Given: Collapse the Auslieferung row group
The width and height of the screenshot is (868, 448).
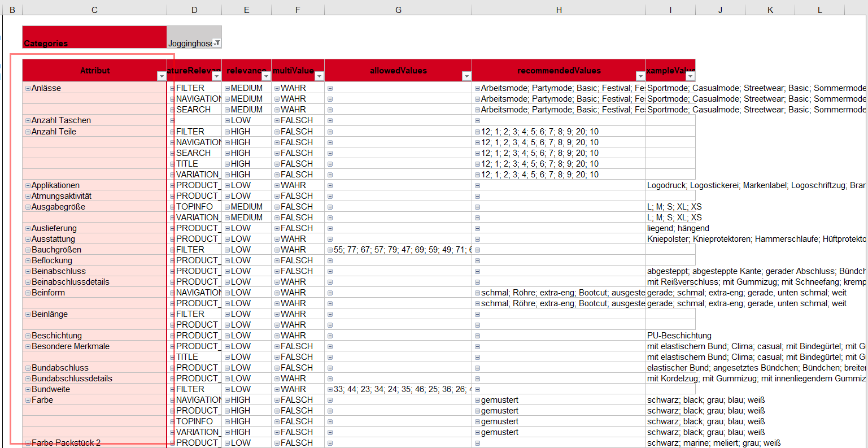Looking at the screenshot, I should [28, 229].
